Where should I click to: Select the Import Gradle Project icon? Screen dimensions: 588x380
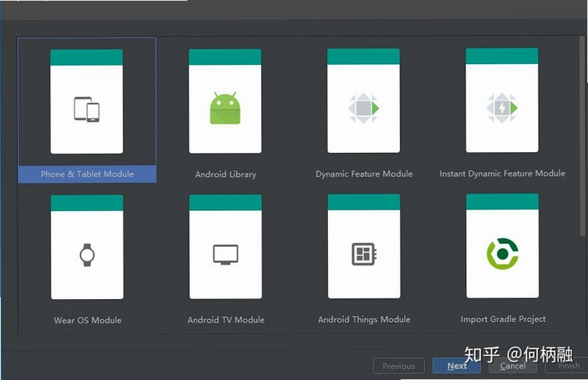503,254
